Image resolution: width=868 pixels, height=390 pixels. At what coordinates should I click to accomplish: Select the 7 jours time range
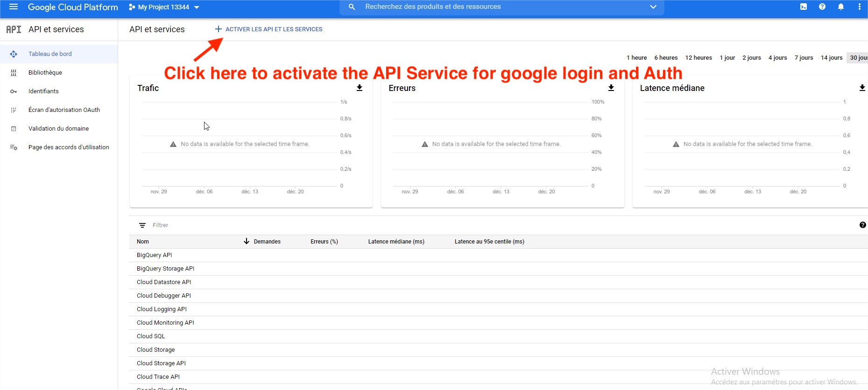pos(804,58)
